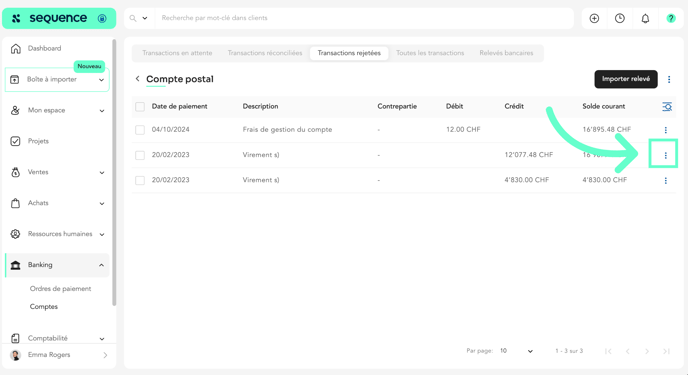
Task: Open the help question mark icon
Action: [671, 18]
